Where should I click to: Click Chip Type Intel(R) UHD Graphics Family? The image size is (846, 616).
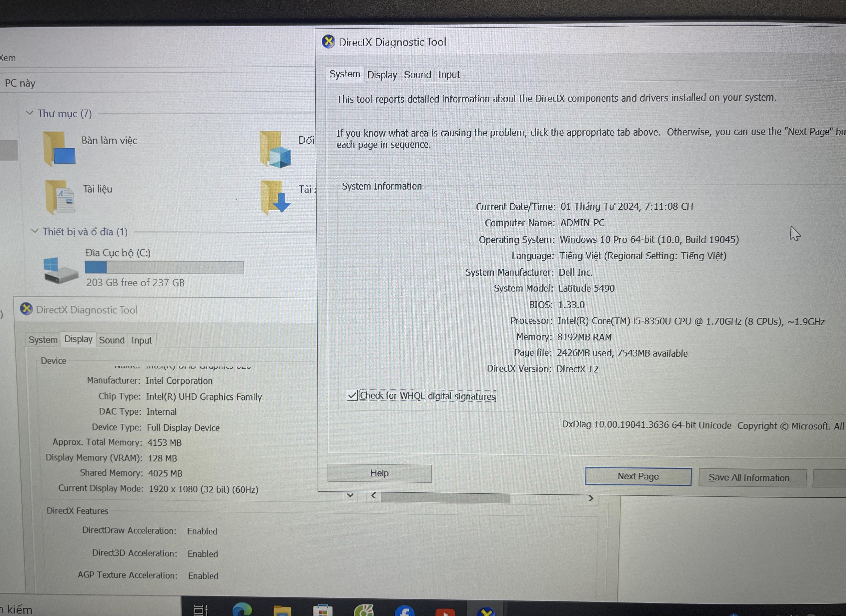[x=204, y=396]
